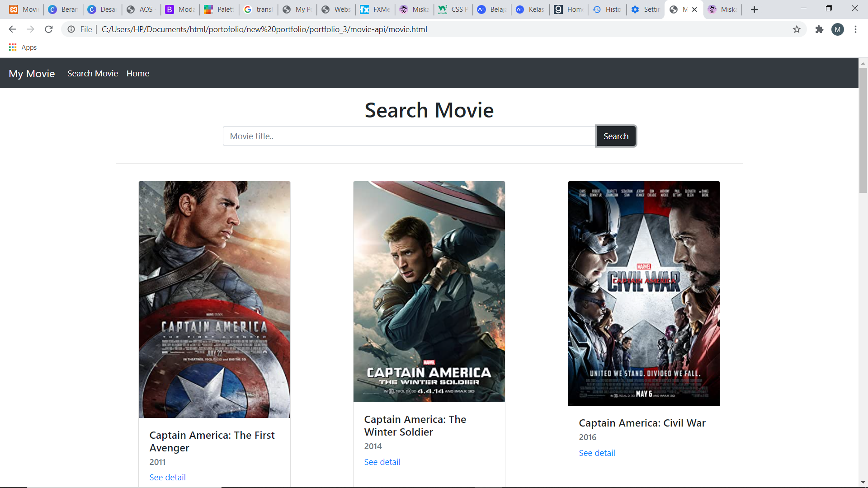Bookmark this page with the star

[797, 29]
